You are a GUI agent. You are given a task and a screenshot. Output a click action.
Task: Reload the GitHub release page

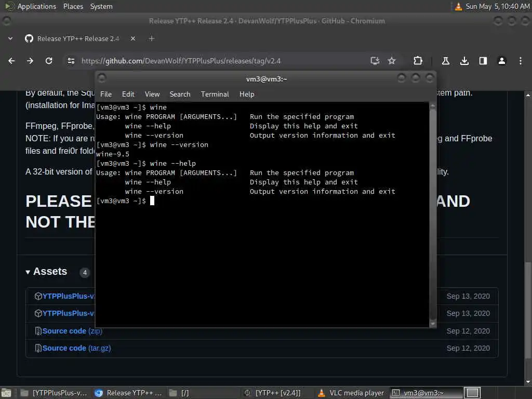coord(49,61)
